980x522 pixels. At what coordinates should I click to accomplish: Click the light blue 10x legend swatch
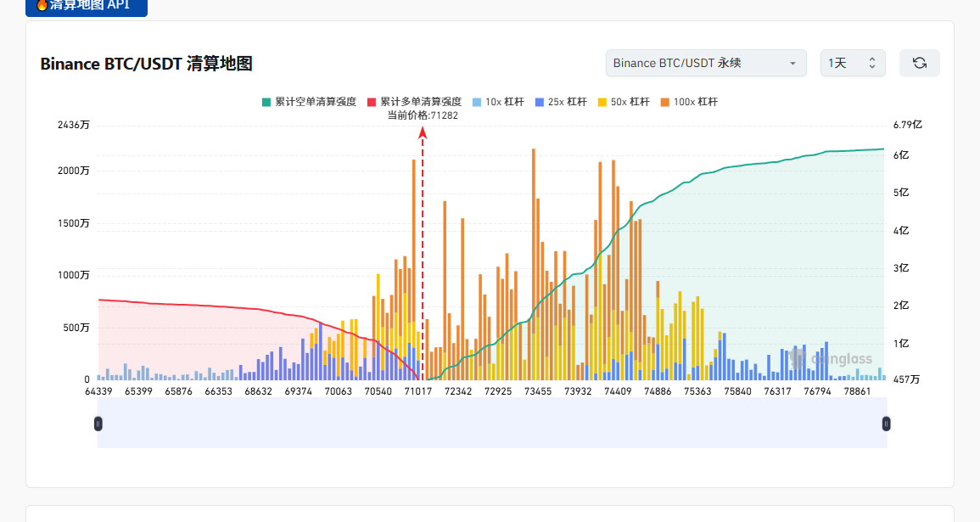pos(477,102)
